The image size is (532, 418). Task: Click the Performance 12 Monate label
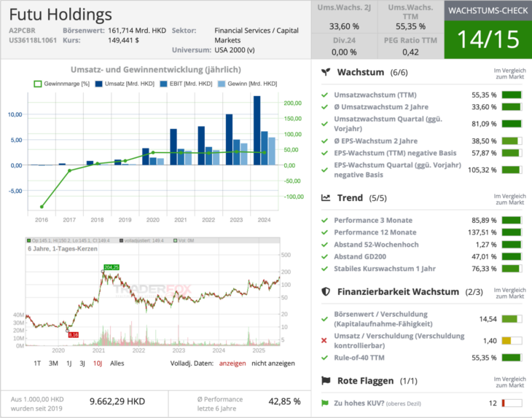coord(375,232)
